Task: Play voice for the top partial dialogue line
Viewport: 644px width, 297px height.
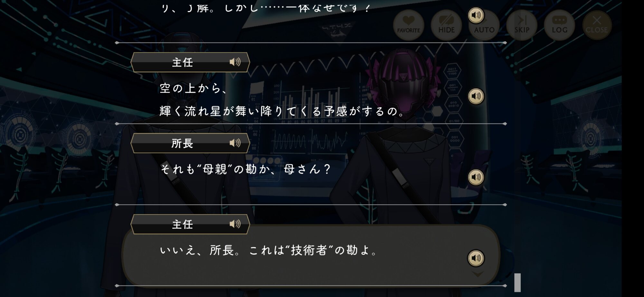Action: [476, 15]
